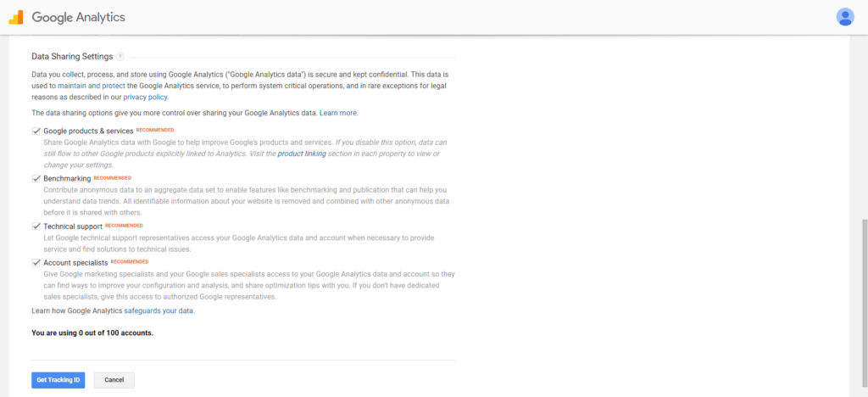Click the Google products & services label
868x397 pixels.
pyautogui.click(x=88, y=131)
